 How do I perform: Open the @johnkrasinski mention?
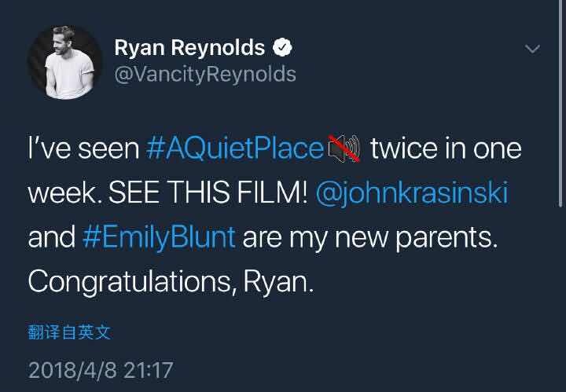[x=412, y=193]
